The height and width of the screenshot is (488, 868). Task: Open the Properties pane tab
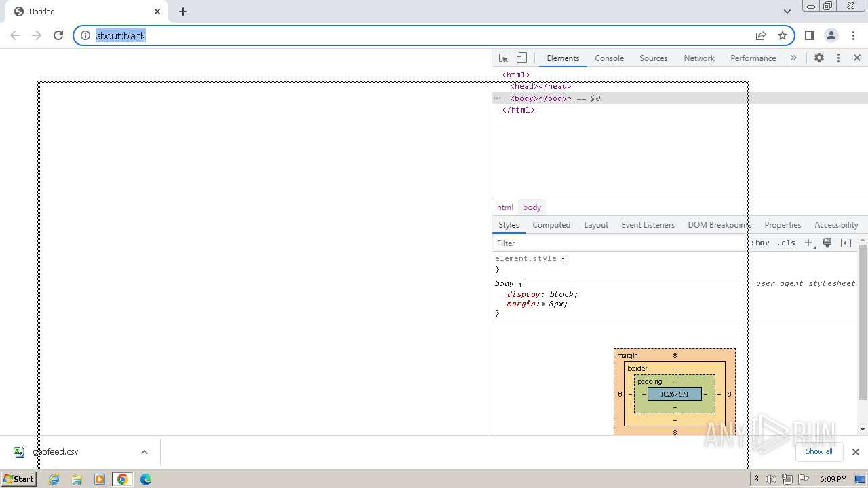[x=783, y=225]
